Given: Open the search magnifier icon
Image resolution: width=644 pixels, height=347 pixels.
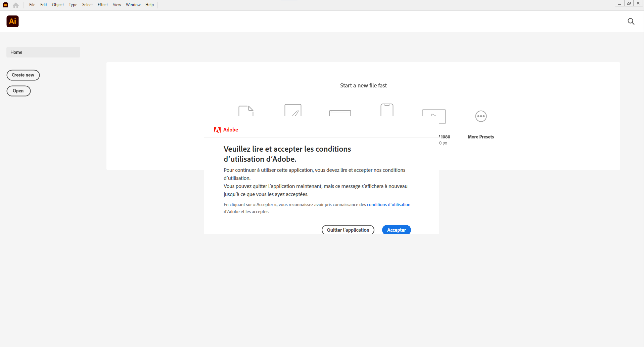Looking at the screenshot, I should 631,22.
